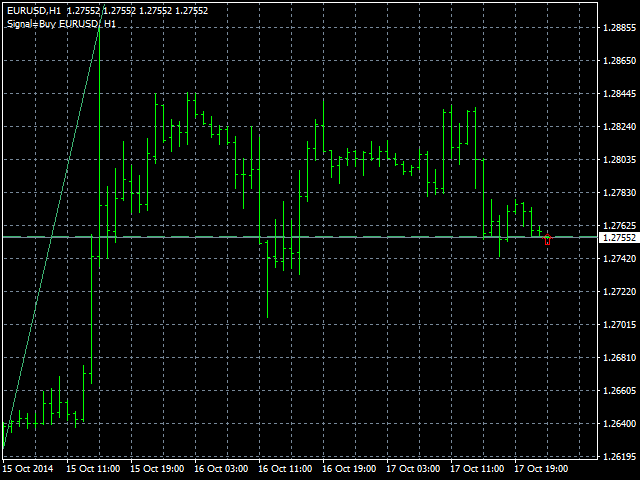The image size is (640, 480).
Task: Click the 16 Oct 03:00 time label
Action: (x=221, y=468)
